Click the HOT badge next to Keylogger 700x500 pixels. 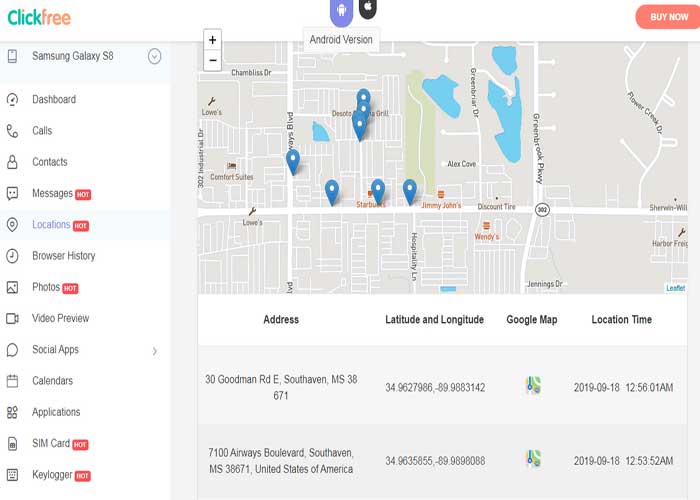pyautogui.click(x=82, y=476)
